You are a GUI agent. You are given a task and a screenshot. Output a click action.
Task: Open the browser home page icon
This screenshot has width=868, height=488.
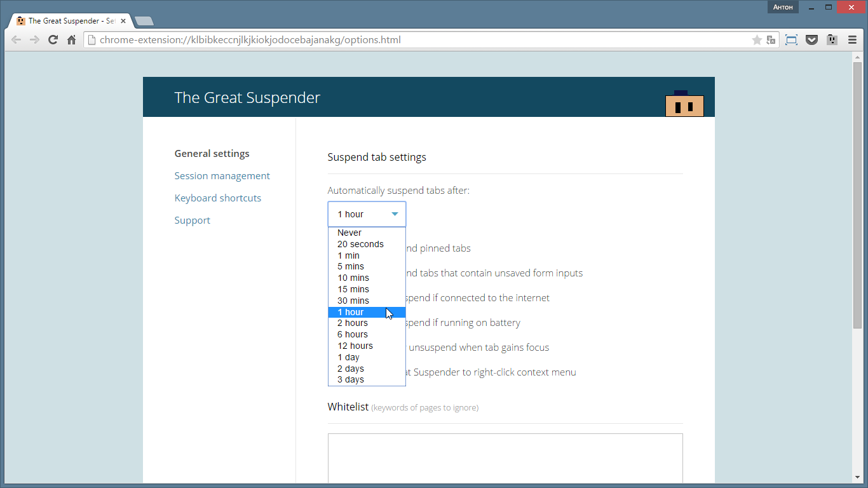point(72,39)
